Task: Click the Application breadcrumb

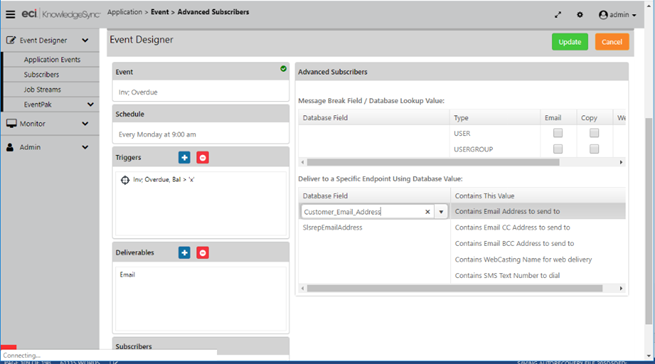Action: click(124, 12)
